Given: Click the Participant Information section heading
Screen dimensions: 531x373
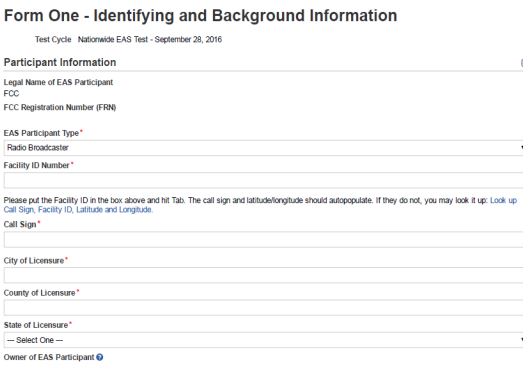Looking at the screenshot, I should point(60,62).
